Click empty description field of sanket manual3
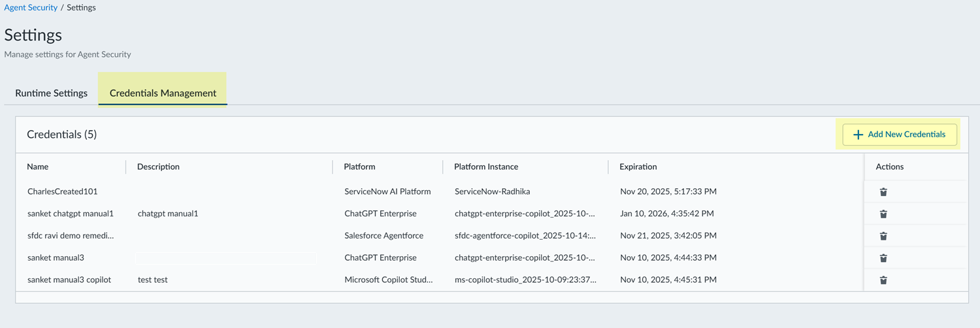Screen dimensions: 980x328 coord(225,258)
